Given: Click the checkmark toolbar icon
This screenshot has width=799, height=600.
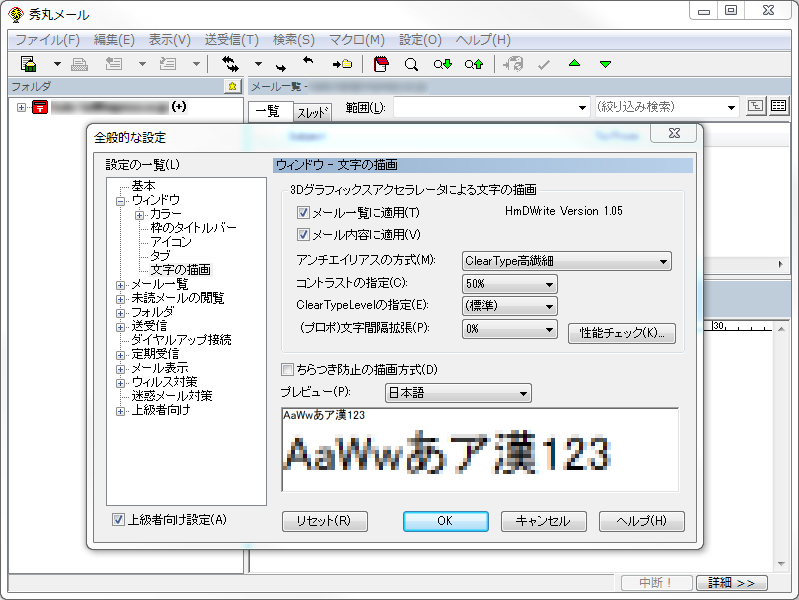Looking at the screenshot, I should [544, 65].
